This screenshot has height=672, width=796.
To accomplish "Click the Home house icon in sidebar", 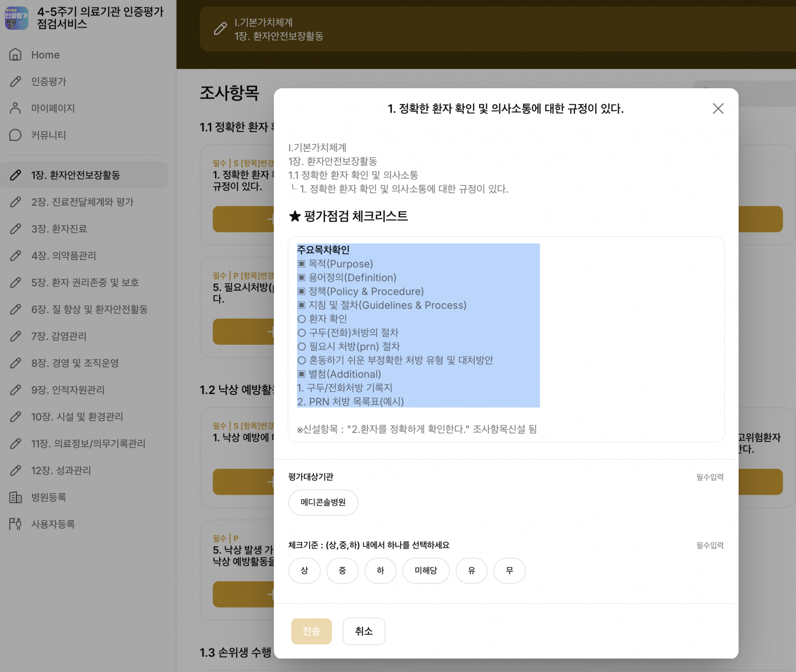I will pyautogui.click(x=15, y=55).
